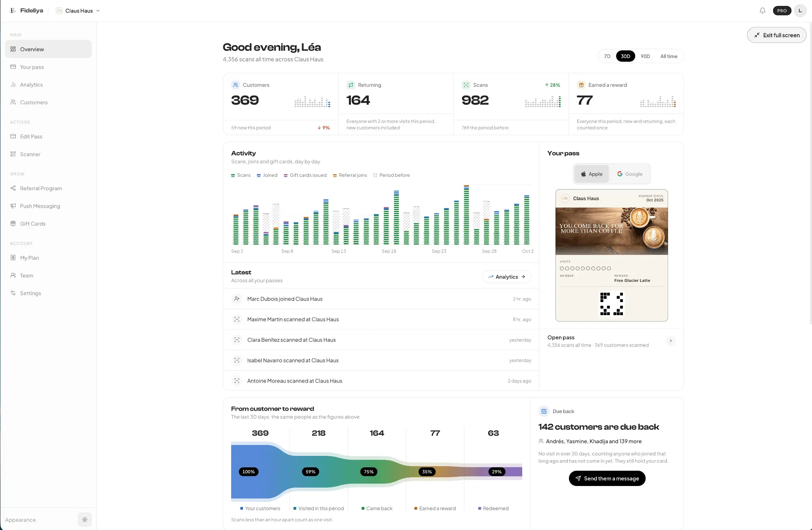Toggle appearance sun icon button

[84, 519]
